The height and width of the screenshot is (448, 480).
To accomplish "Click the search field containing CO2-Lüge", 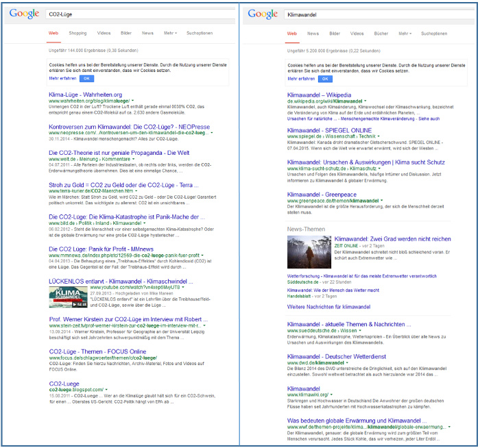I will 137,14.
